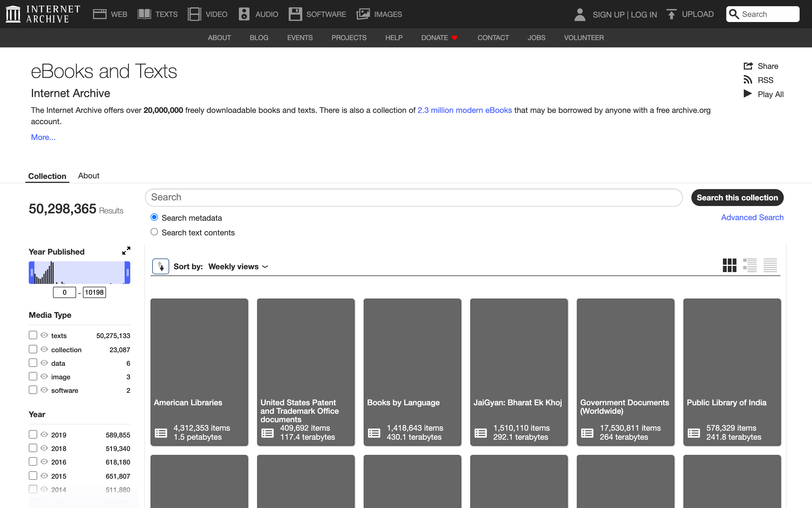The image size is (812, 508).
Task: Click the red heart beside Donate
Action: tap(455, 38)
